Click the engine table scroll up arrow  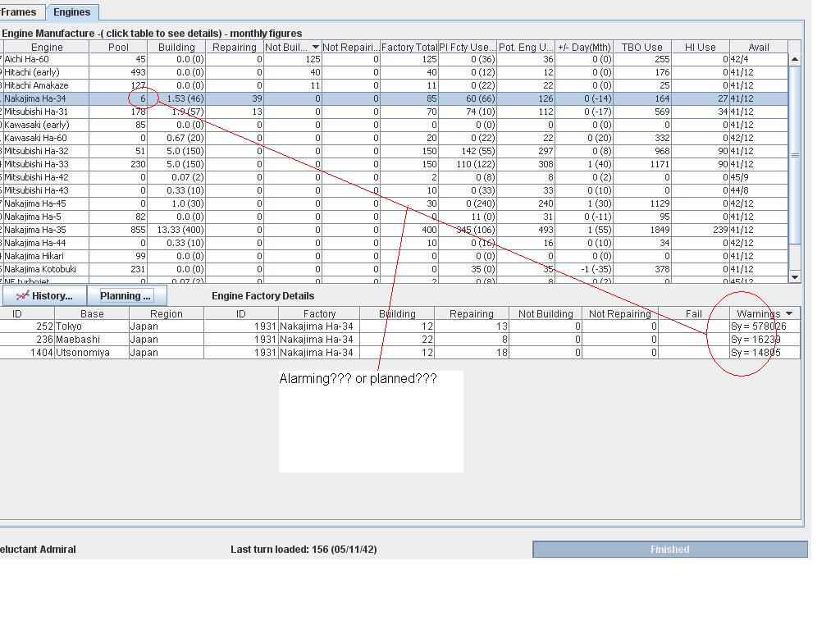point(795,59)
